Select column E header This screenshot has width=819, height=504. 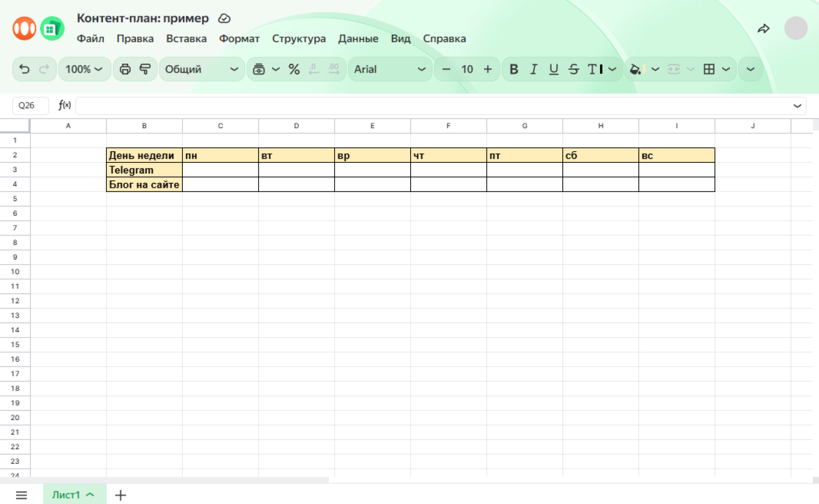(x=372, y=126)
